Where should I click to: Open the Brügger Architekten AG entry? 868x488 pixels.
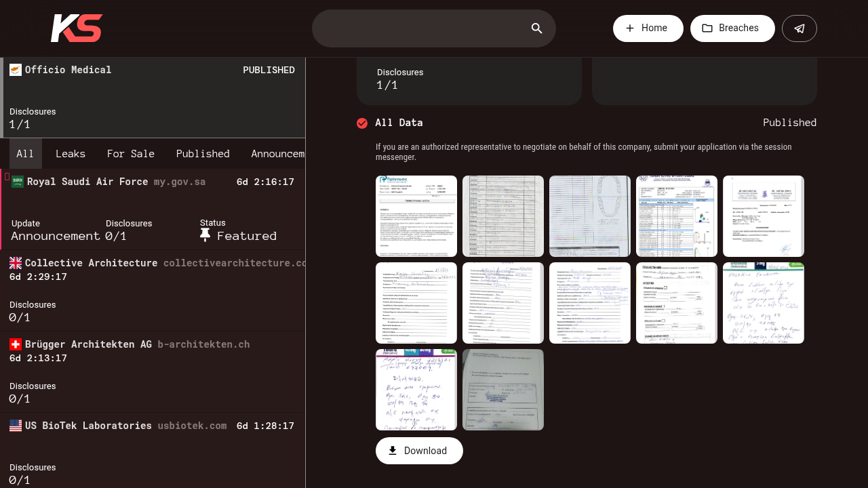pyautogui.click(x=153, y=372)
